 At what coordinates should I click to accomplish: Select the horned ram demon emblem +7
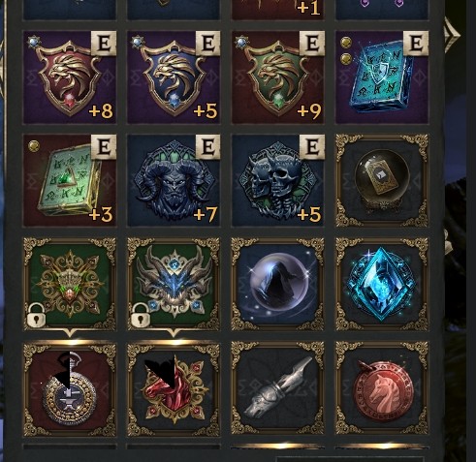coord(174,180)
